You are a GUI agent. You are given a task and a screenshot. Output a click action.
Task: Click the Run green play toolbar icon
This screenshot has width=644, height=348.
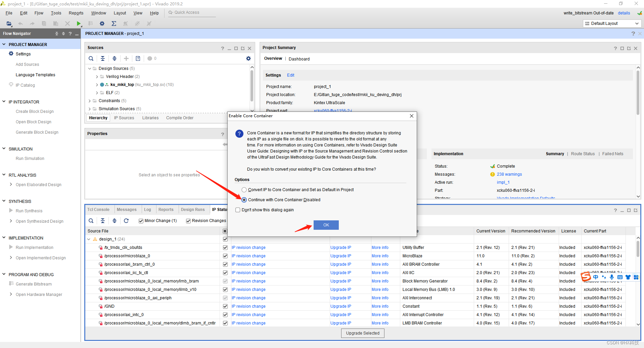(x=79, y=24)
